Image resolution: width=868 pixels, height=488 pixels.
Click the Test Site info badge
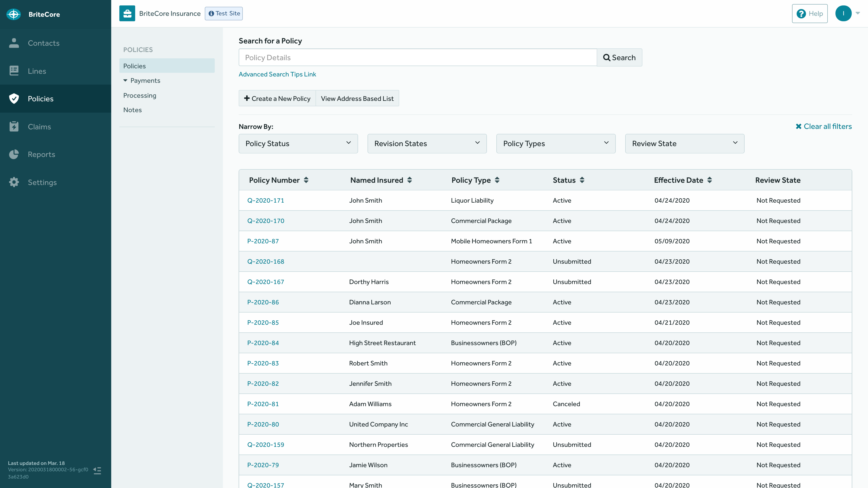pyautogui.click(x=224, y=14)
